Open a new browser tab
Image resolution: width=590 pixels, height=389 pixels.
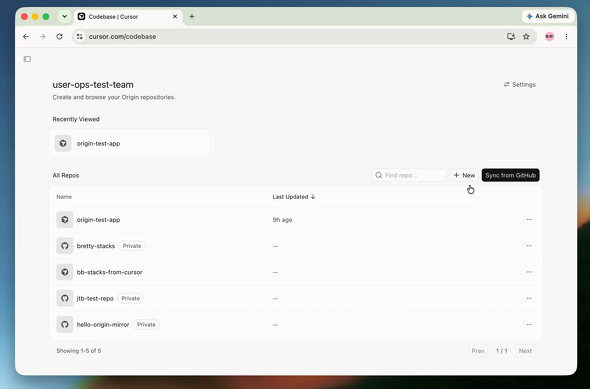tap(192, 17)
